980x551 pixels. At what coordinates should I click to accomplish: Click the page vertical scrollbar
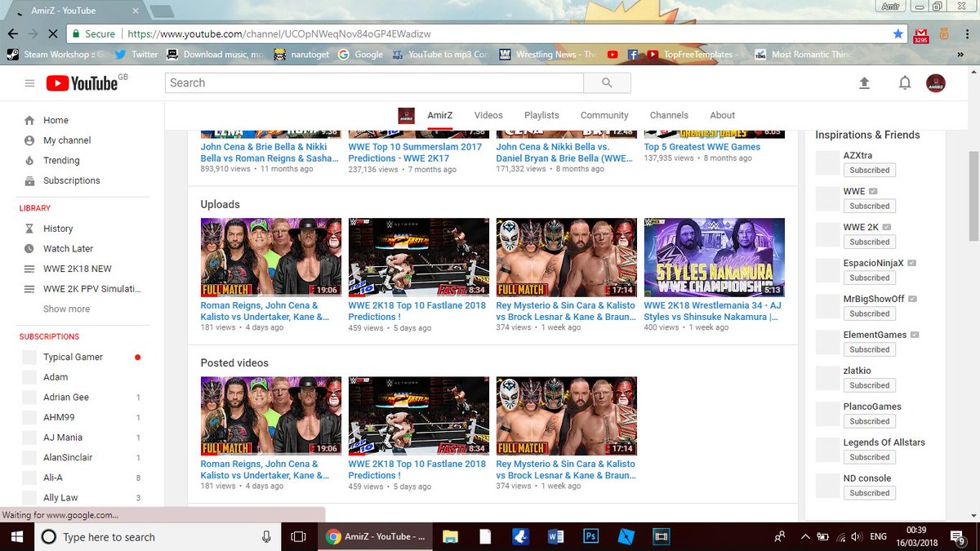point(973,196)
